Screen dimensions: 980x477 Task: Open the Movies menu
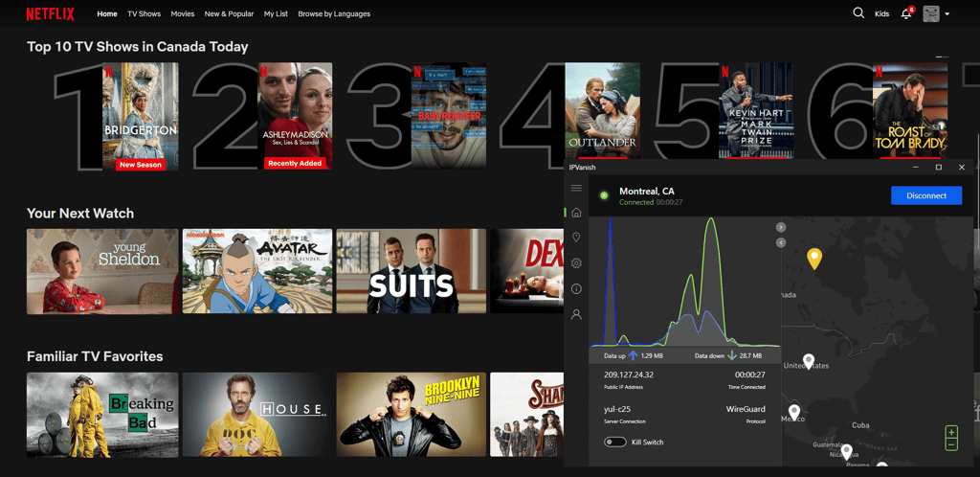(183, 13)
